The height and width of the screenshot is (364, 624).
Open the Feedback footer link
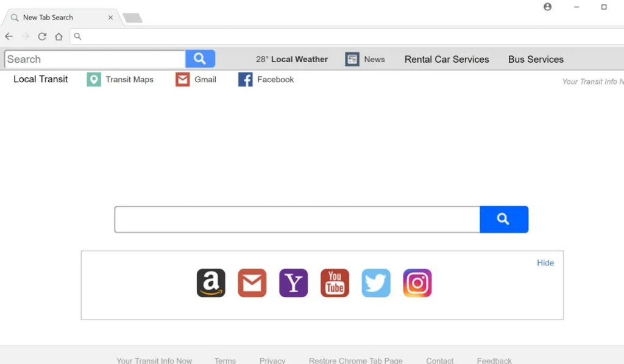(494, 360)
